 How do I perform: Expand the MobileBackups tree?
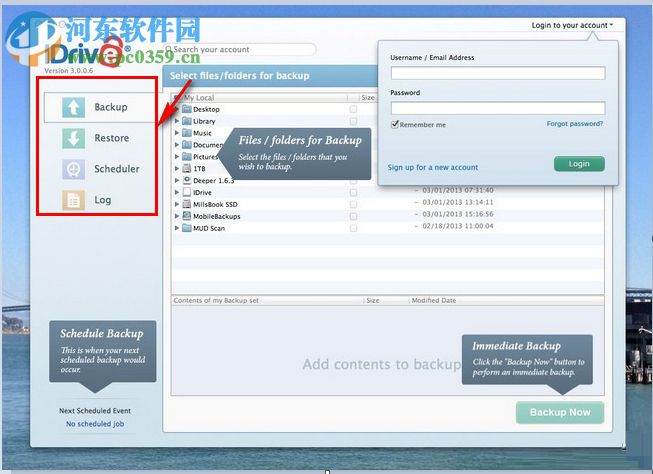[x=177, y=216]
